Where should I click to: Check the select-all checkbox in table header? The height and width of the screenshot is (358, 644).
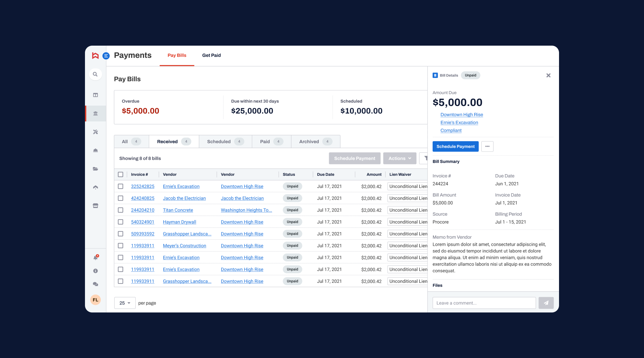120,175
